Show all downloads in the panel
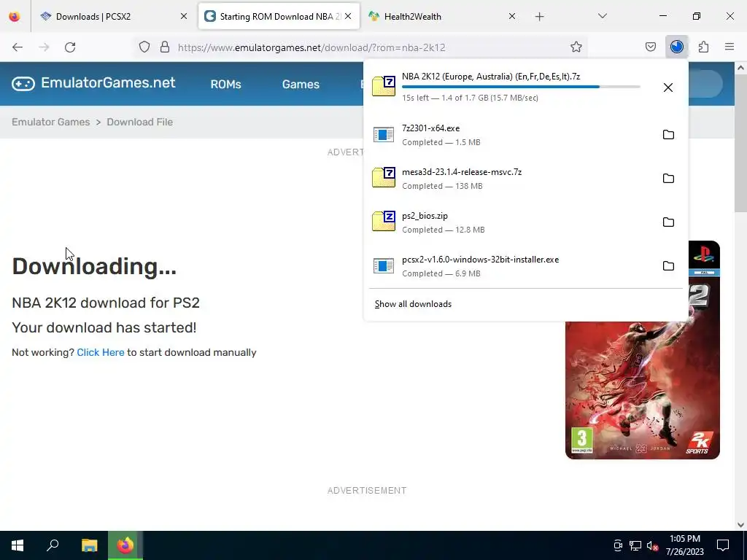 coord(413,304)
